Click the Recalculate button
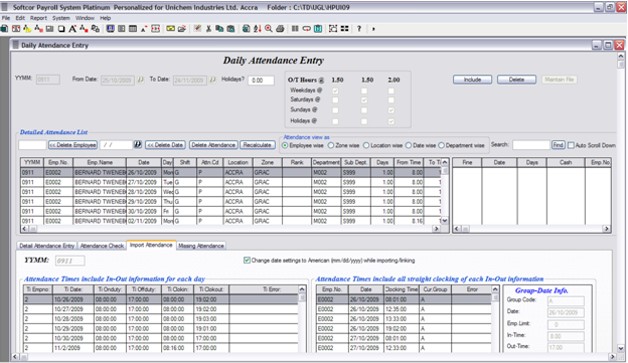Screen dimensions: 628x363 [x=258, y=145]
